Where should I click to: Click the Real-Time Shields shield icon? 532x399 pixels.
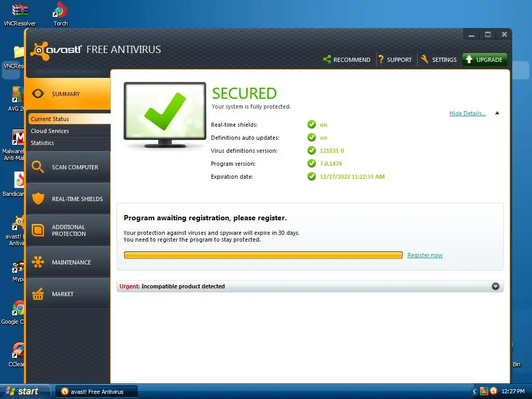[38, 198]
